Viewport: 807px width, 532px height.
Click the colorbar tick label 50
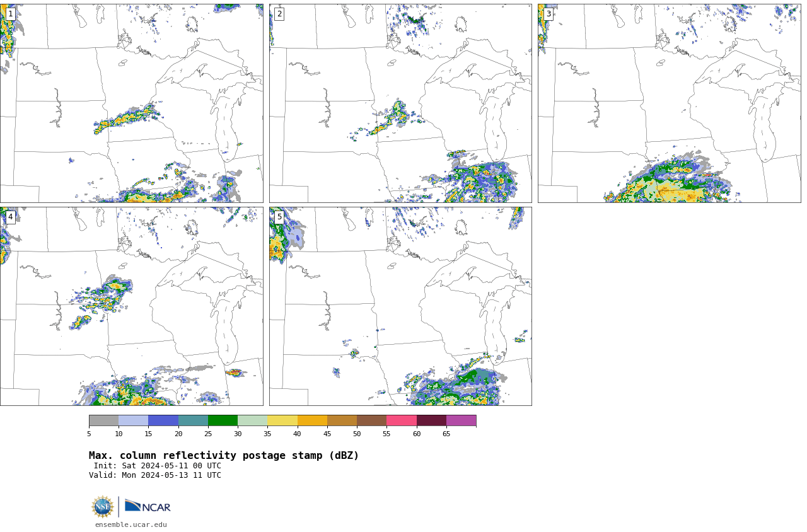357,434
